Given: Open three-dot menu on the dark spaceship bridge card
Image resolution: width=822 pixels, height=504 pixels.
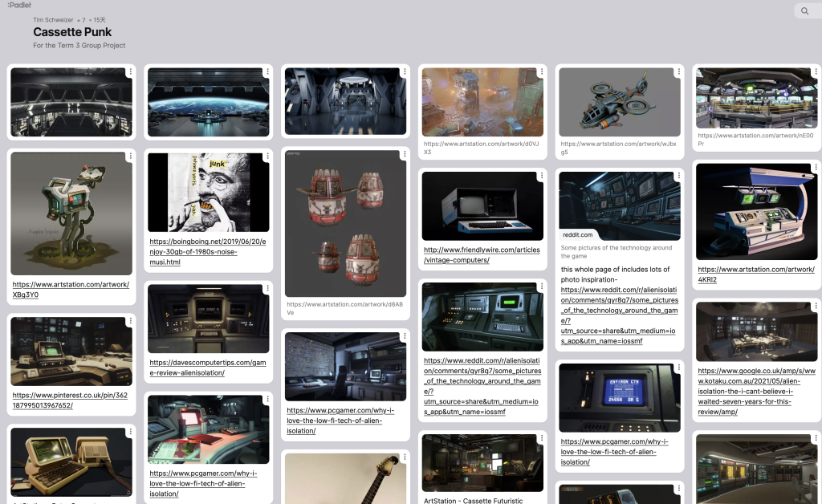Looking at the screenshot, I should [x=131, y=71].
